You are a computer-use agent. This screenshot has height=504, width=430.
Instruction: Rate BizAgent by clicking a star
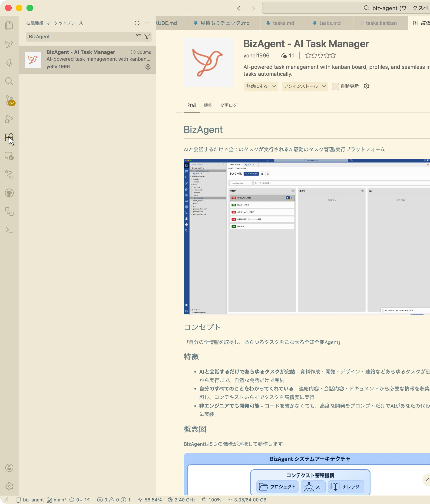click(320, 55)
